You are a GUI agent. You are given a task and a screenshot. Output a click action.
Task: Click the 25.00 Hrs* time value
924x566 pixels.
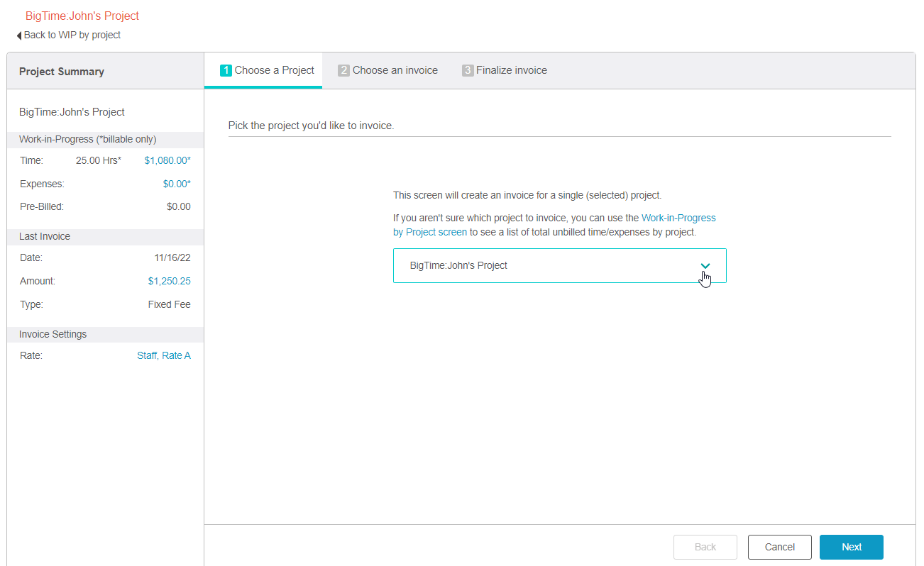pos(99,160)
